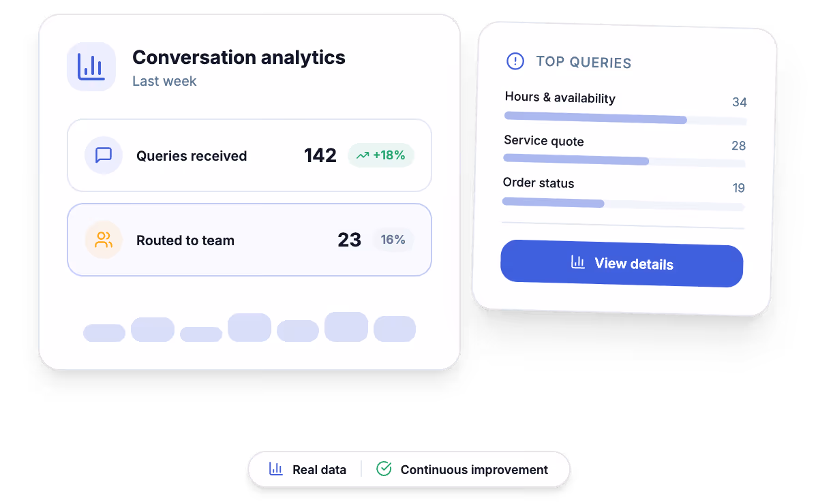Click the chart icon inside View details button
The height and width of the screenshot is (504, 818).
pos(577,264)
